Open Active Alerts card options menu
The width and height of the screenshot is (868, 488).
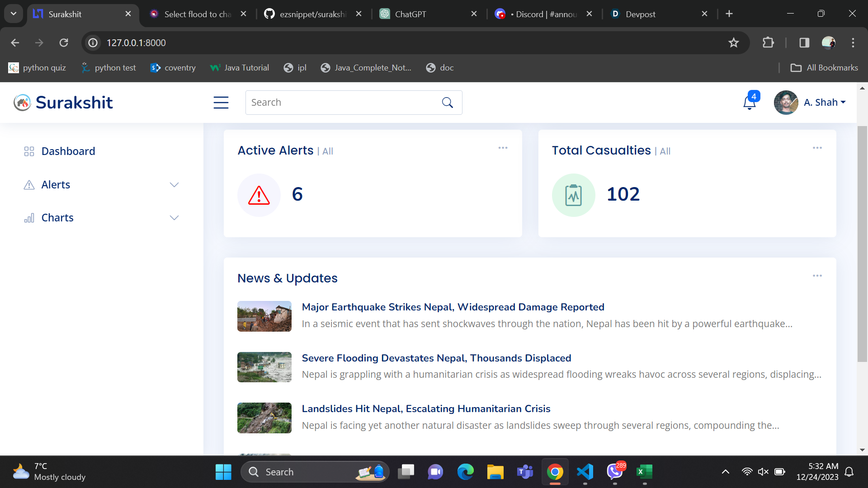tap(503, 148)
